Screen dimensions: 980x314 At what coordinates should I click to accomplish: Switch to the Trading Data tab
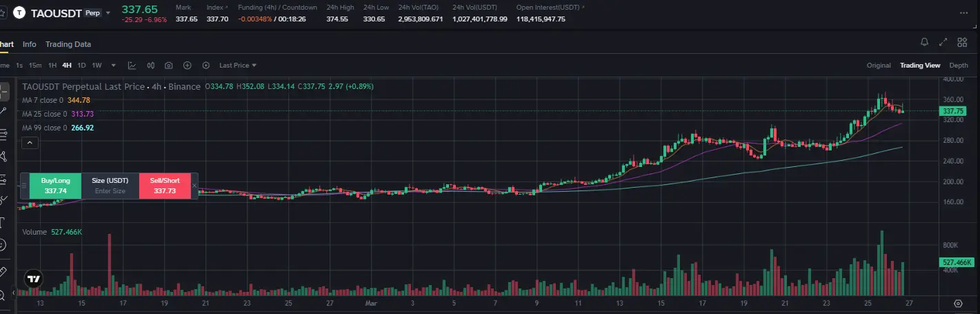pos(68,44)
